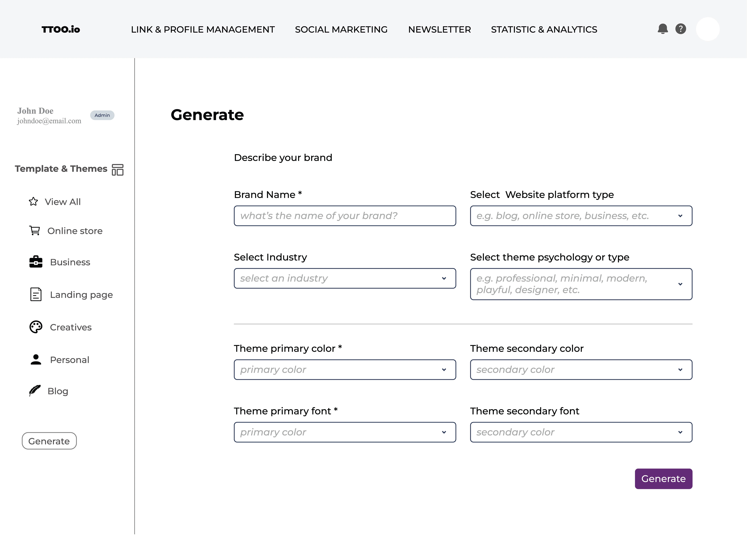Viewport: 747px width, 560px height.
Task: Open the Theme primary color dropdown
Action: tap(344, 370)
